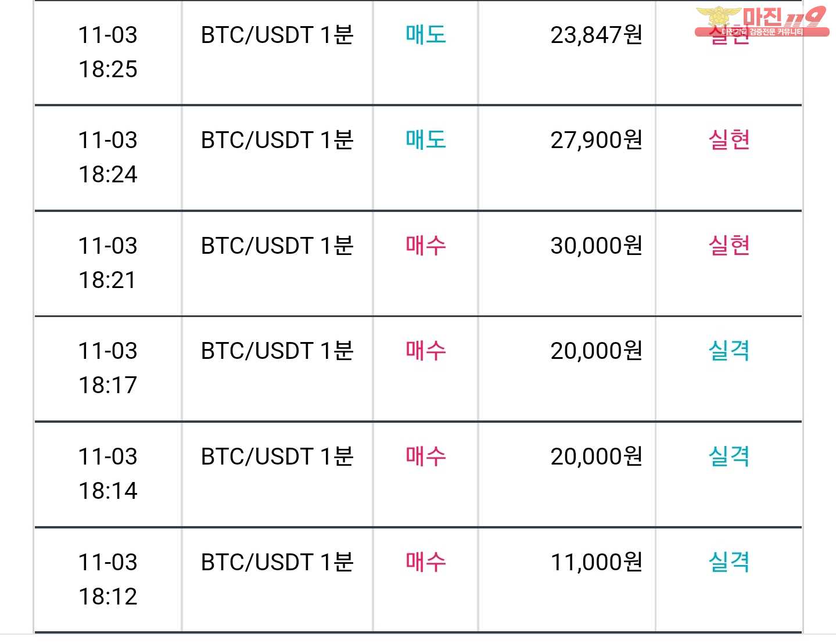Click 실격 result in 18:14 row
The image size is (836, 644).
coord(729,456)
